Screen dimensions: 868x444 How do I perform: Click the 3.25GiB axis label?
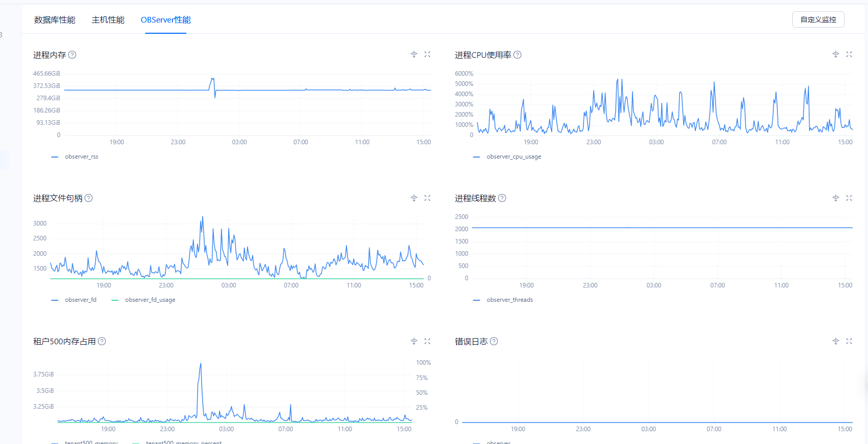(x=44, y=407)
